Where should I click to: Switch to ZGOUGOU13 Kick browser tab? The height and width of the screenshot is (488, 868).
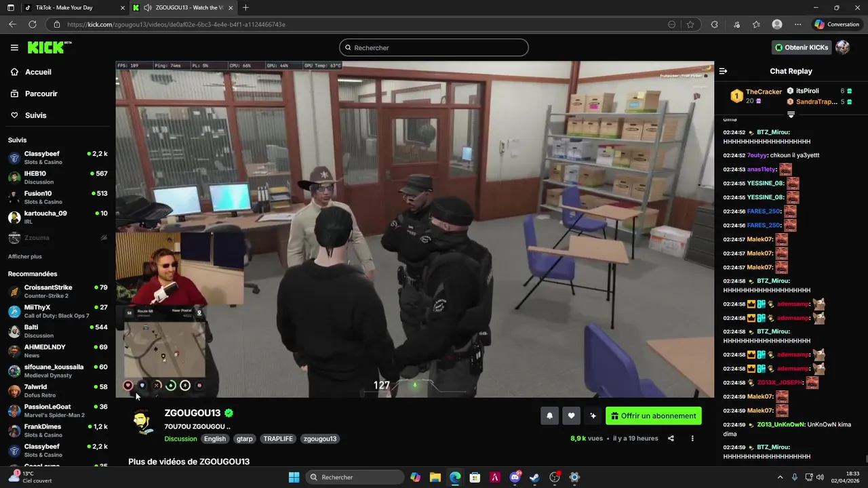(183, 7)
